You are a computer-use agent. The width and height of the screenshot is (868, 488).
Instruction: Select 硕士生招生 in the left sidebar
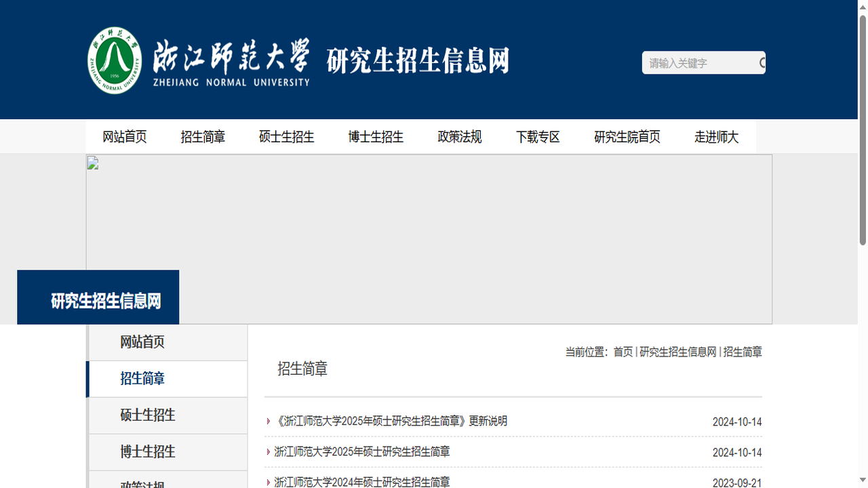(x=146, y=415)
